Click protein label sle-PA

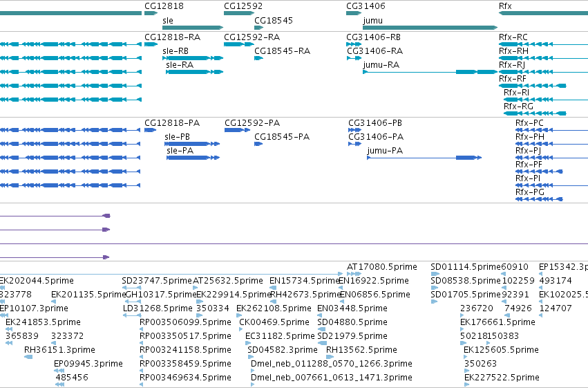tap(180, 151)
